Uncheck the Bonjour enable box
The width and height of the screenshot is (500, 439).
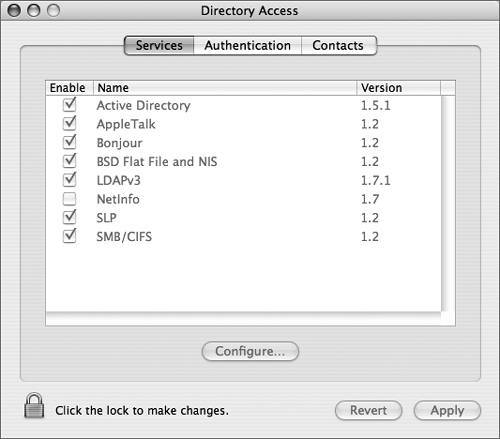[x=70, y=143]
